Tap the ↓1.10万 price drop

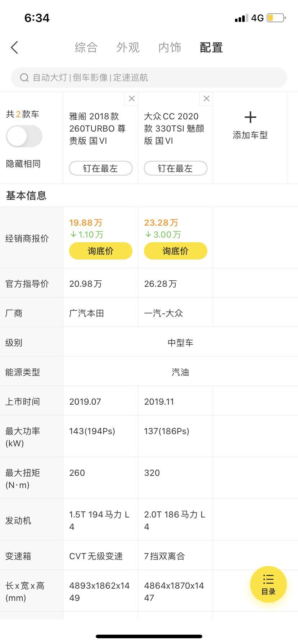coord(86,235)
